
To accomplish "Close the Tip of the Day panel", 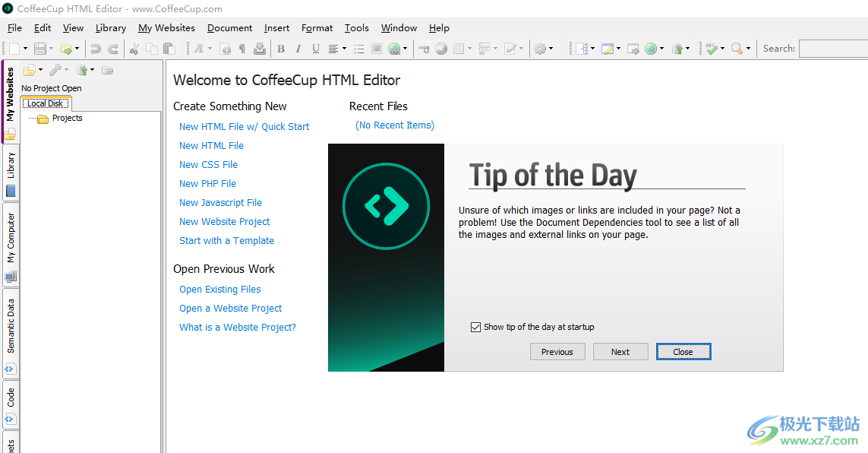I will [x=683, y=352].
